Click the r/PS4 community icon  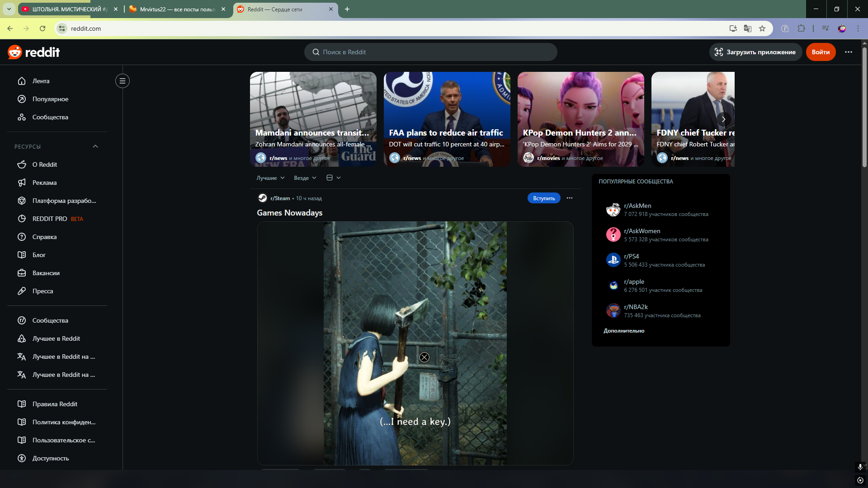tap(613, 260)
